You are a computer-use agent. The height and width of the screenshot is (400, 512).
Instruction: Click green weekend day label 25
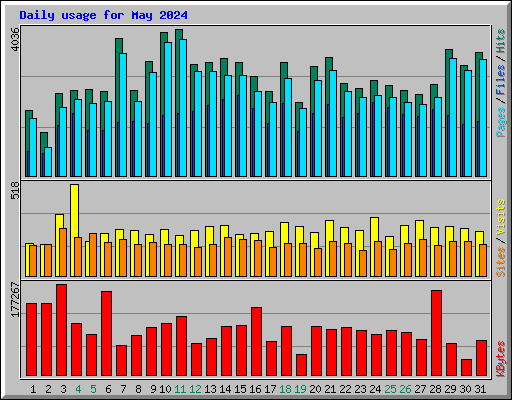(x=390, y=389)
